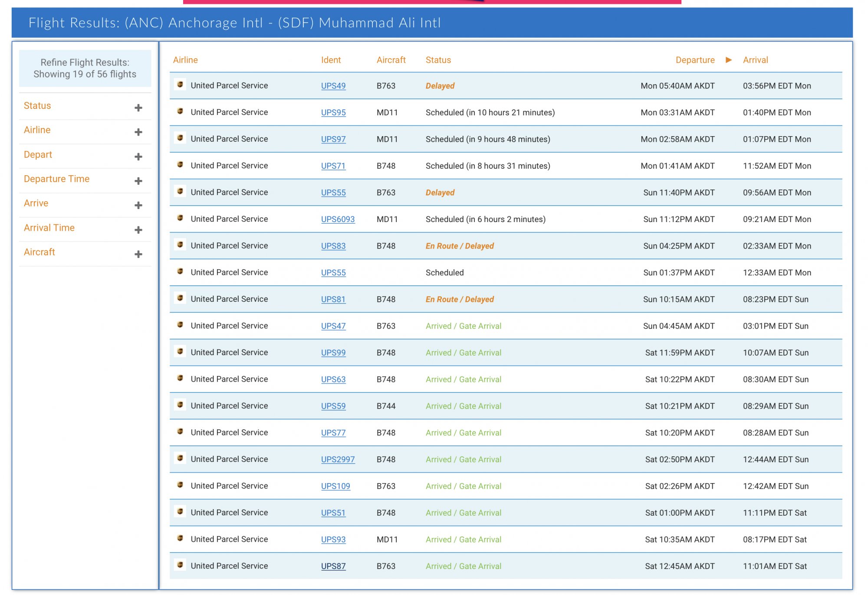Click the Aircraft filter label in sidebar
Viewport: 868px width, 595px height.
39,252
